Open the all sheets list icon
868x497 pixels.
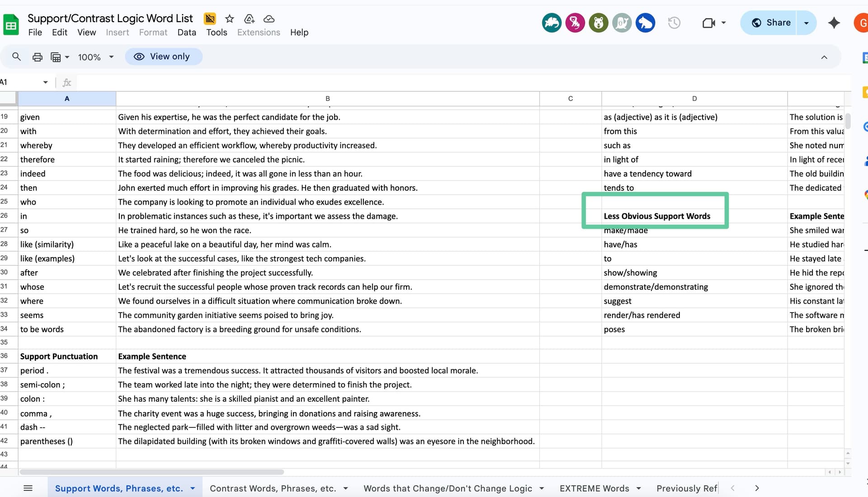pyautogui.click(x=28, y=488)
